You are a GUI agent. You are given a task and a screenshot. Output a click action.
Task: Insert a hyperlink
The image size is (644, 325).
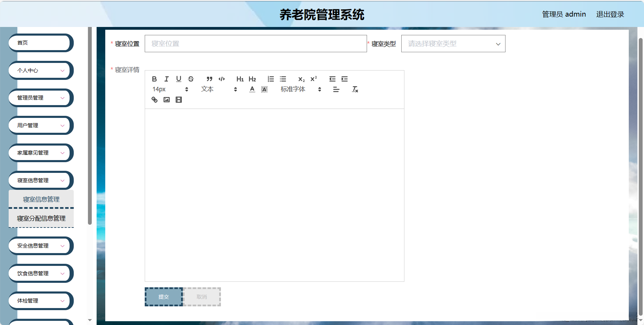tap(154, 100)
